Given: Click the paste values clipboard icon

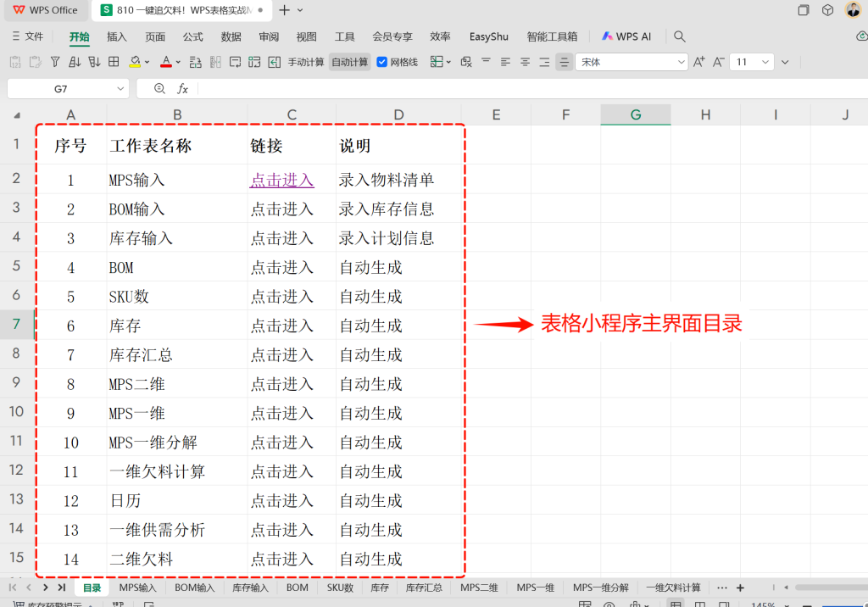Looking at the screenshot, I should pyautogui.click(x=15, y=62).
